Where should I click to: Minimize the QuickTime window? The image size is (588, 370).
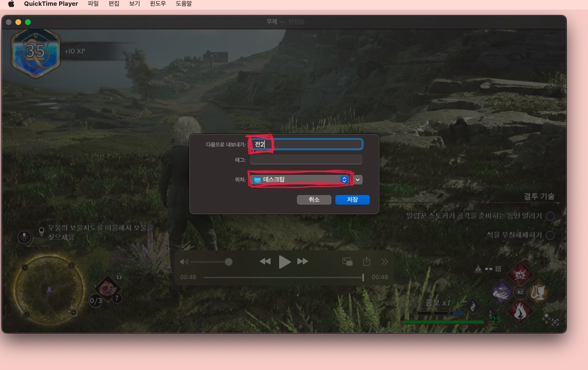18,22
